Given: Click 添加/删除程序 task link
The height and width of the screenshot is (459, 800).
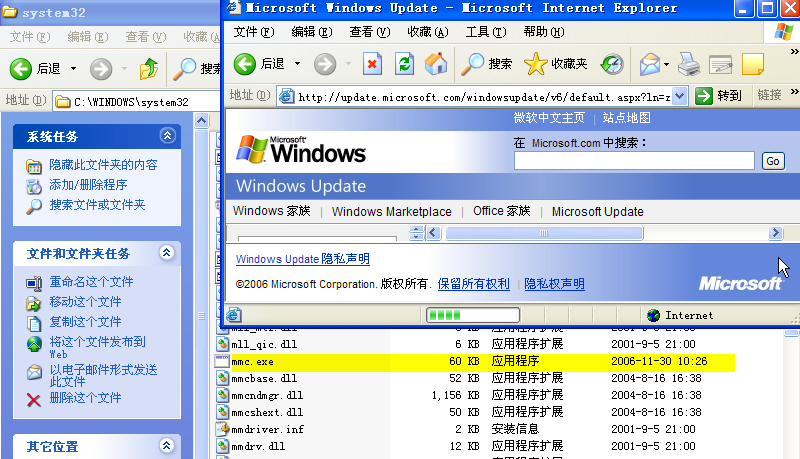Looking at the screenshot, I should 88,185.
